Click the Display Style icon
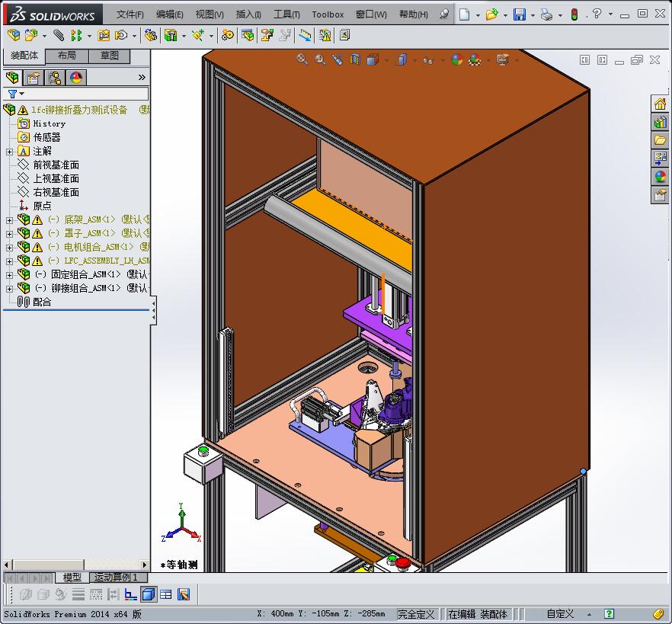672x624 pixels. 401,59
